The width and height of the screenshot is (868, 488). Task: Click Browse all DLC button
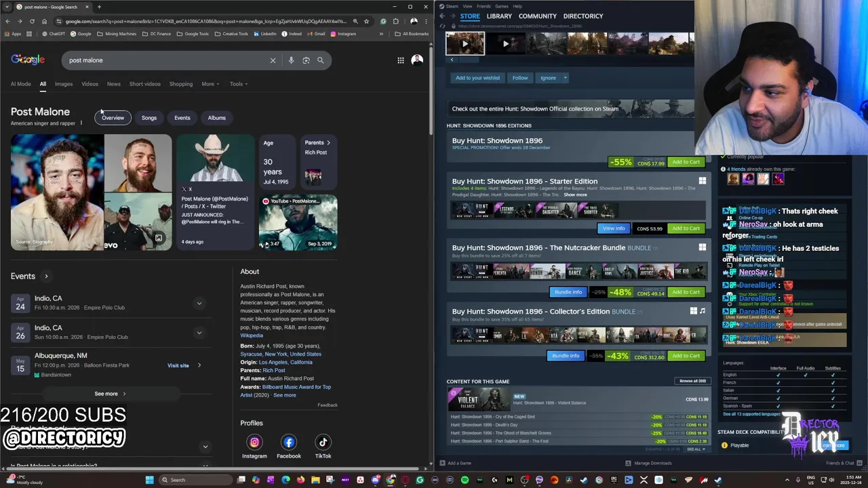pos(692,381)
